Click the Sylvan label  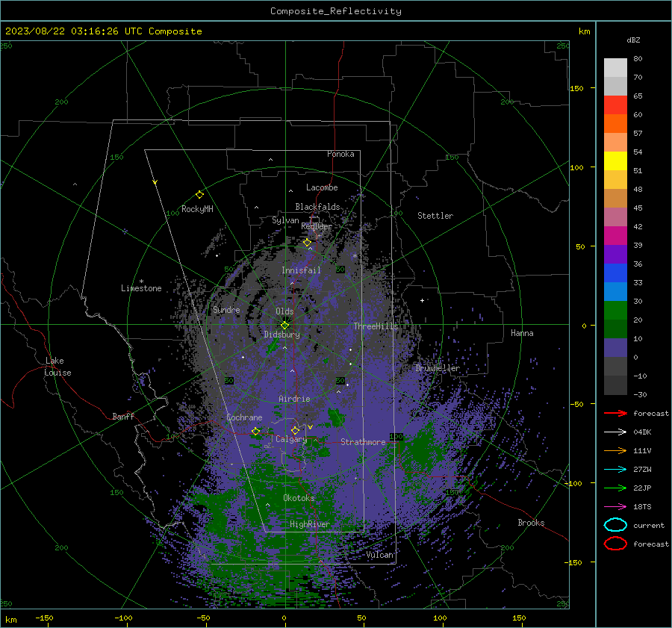click(x=285, y=220)
